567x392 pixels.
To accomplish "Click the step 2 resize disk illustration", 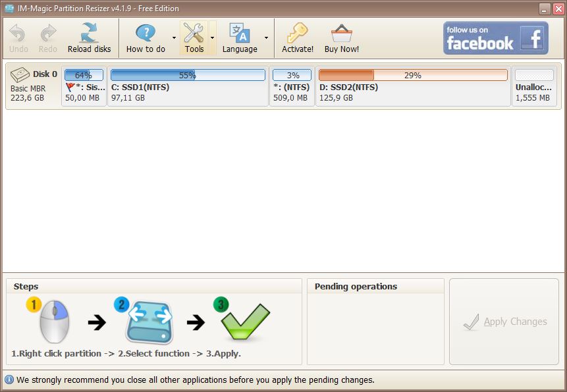I will 149,322.
